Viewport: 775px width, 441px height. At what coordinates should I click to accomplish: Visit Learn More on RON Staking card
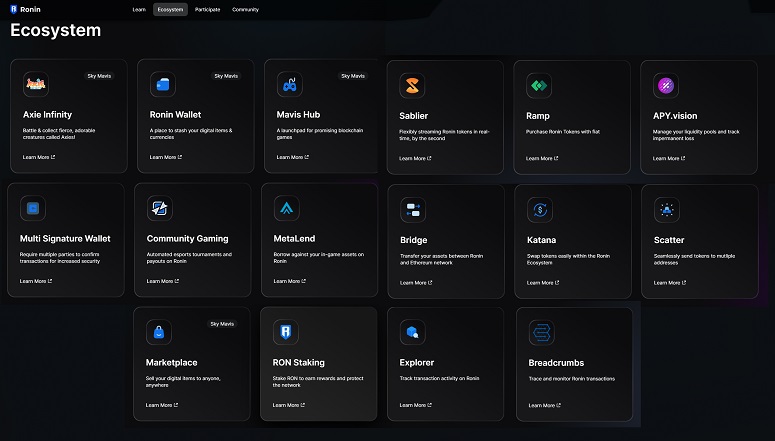[x=289, y=405]
